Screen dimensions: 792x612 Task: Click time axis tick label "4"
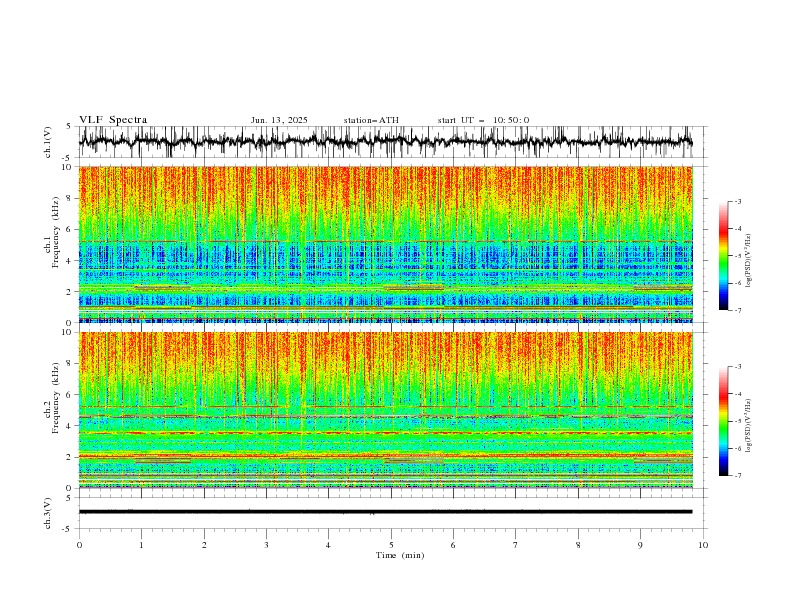tap(328, 545)
